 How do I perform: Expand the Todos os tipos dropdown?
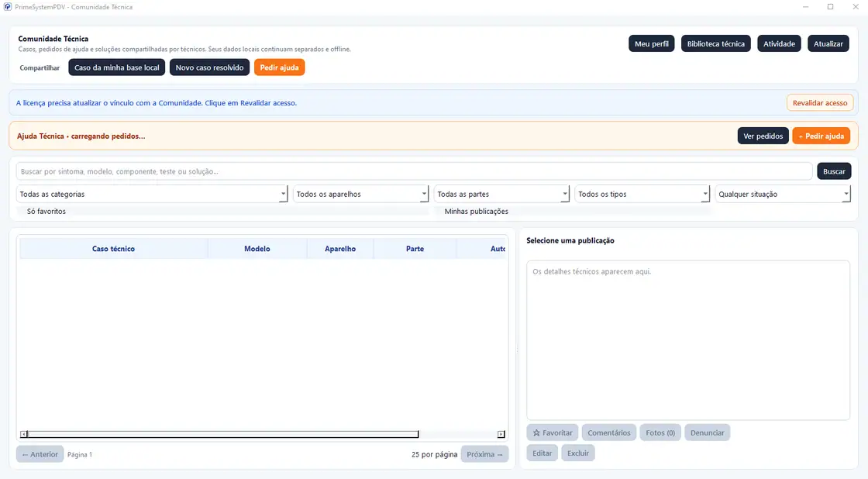(642, 194)
